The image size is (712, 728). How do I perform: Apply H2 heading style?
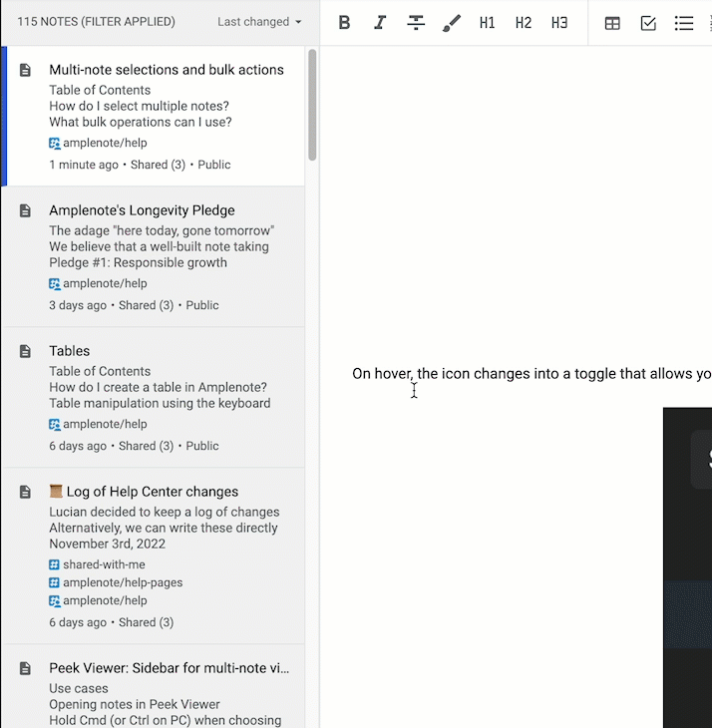(524, 22)
